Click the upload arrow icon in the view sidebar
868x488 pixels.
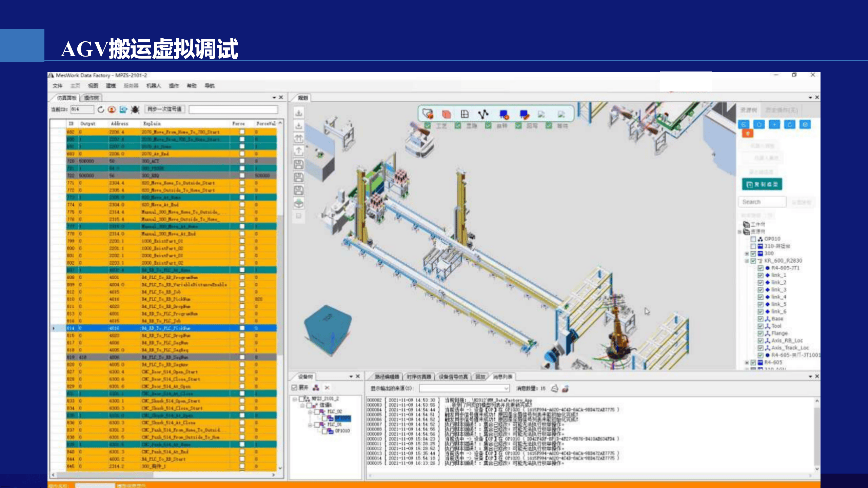298,151
